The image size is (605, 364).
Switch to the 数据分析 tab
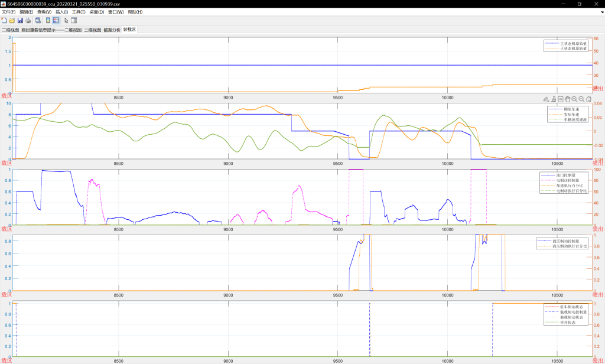click(x=112, y=30)
